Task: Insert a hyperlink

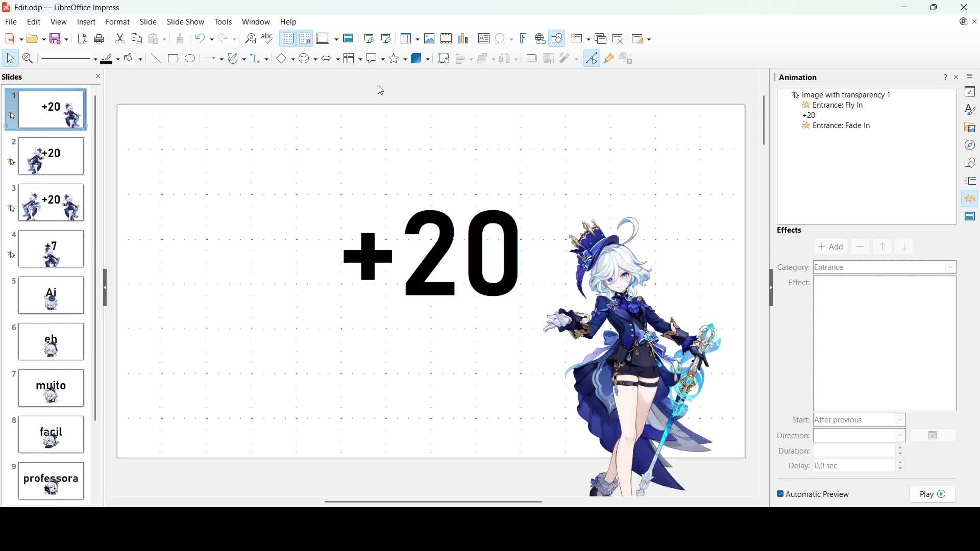Action: coord(541,39)
